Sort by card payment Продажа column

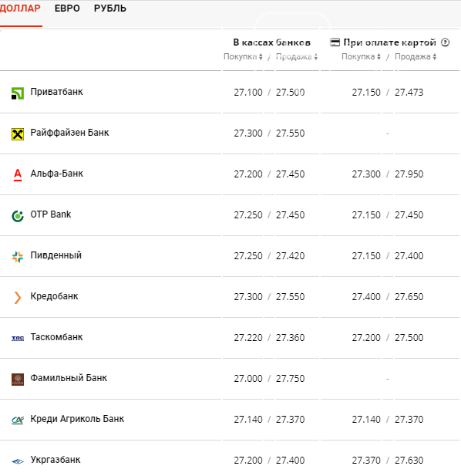(x=416, y=57)
